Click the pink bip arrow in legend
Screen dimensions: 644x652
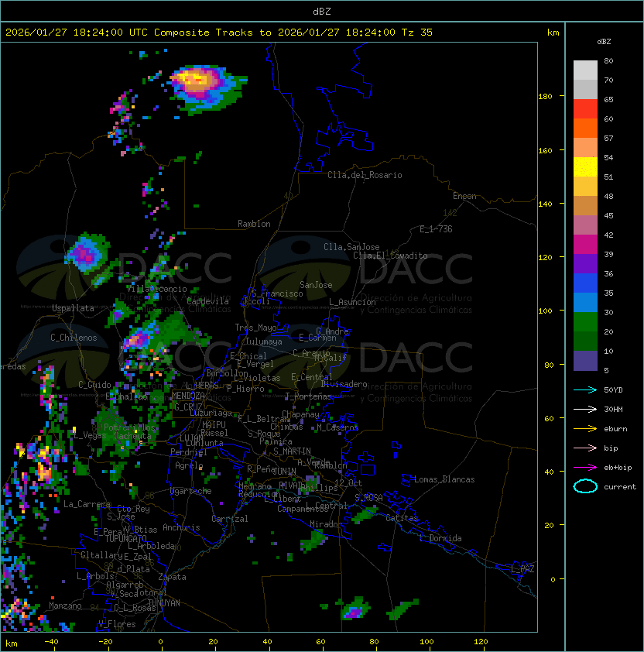(585, 448)
